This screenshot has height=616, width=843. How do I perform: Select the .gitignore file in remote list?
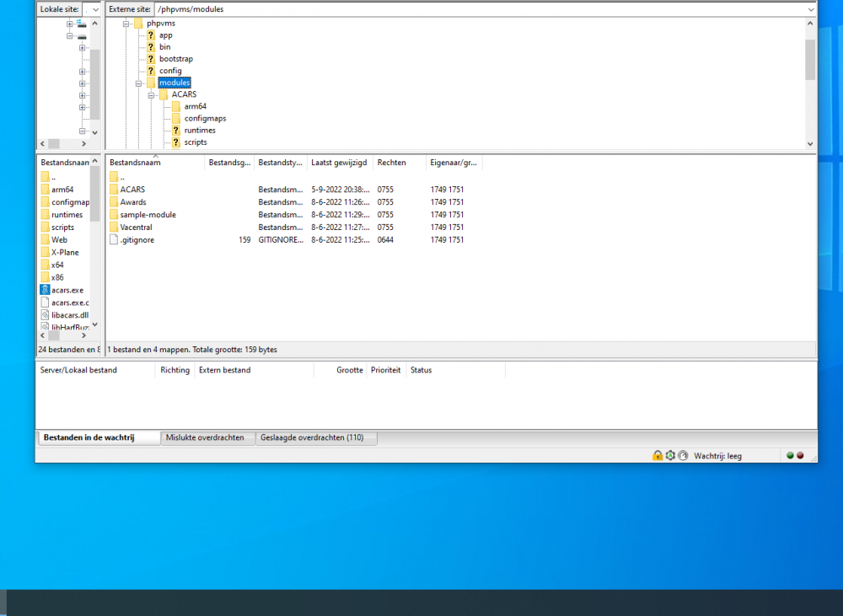(x=137, y=240)
